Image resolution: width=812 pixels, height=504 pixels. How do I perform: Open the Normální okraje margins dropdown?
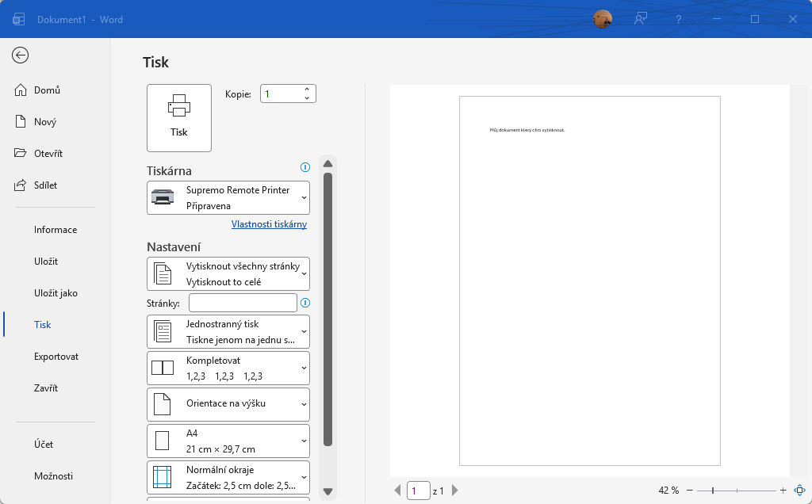[228, 475]
